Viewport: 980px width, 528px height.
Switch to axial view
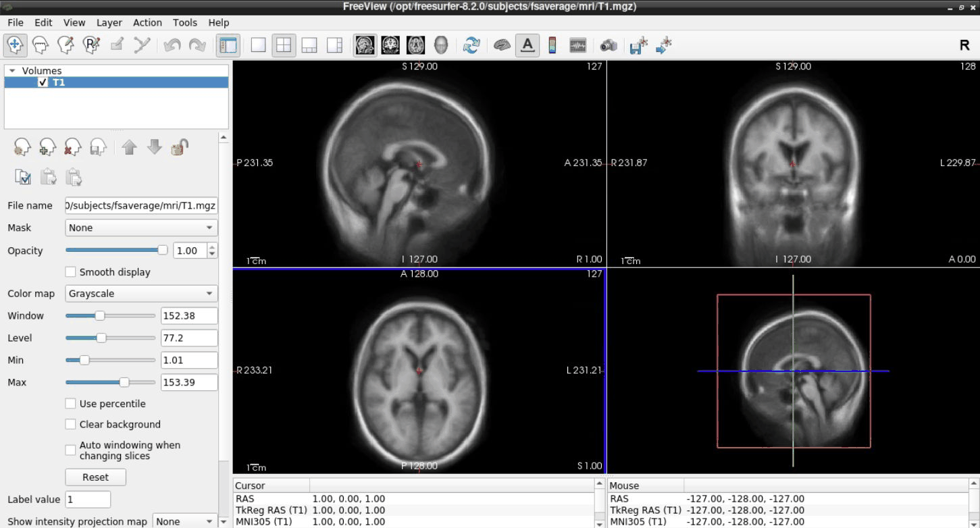click(x=415, y=45)
